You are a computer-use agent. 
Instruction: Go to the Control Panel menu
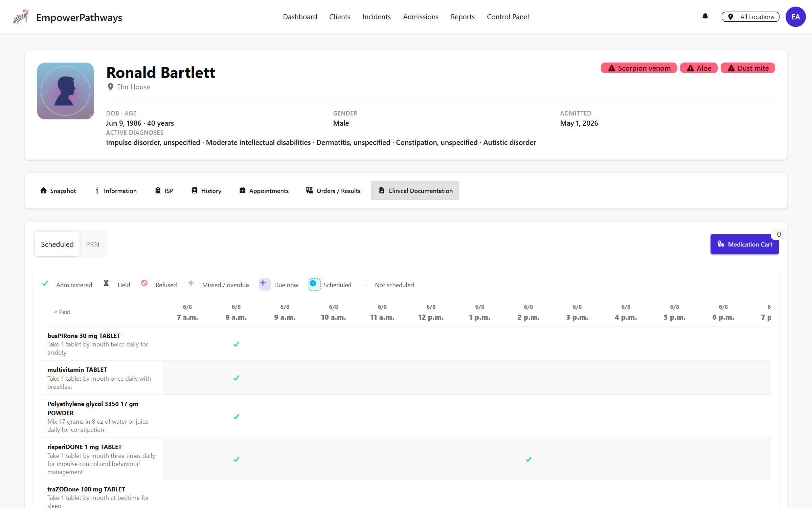[507, 17]
